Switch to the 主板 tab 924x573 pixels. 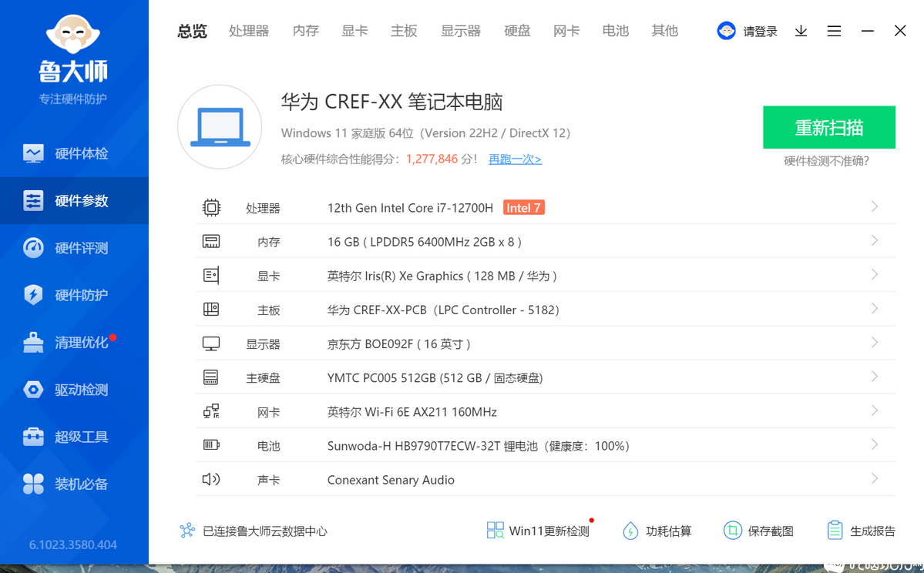(x=405, y=32)
